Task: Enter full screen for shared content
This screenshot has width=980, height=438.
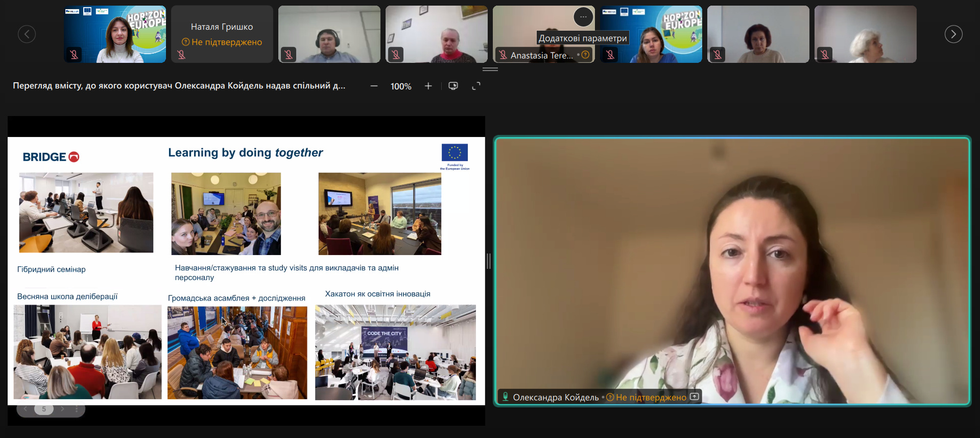Action: (x=476, y=86)
